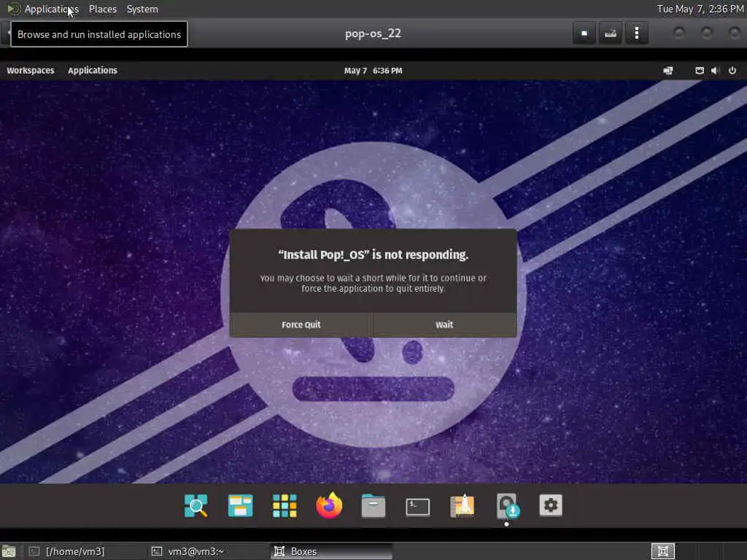Viewport: 747px width, 560px height.
Task: Click Wait in the not responding dialog
Action: coord(444,324)
